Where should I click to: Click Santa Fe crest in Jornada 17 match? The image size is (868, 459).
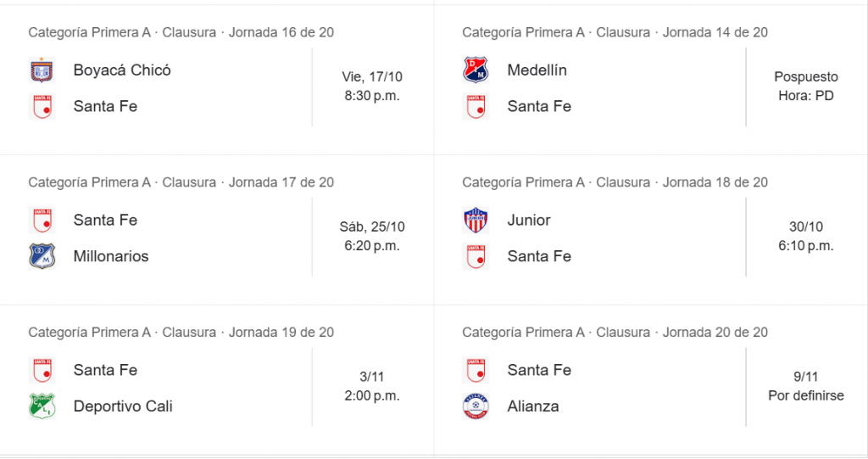coord(42,221)
